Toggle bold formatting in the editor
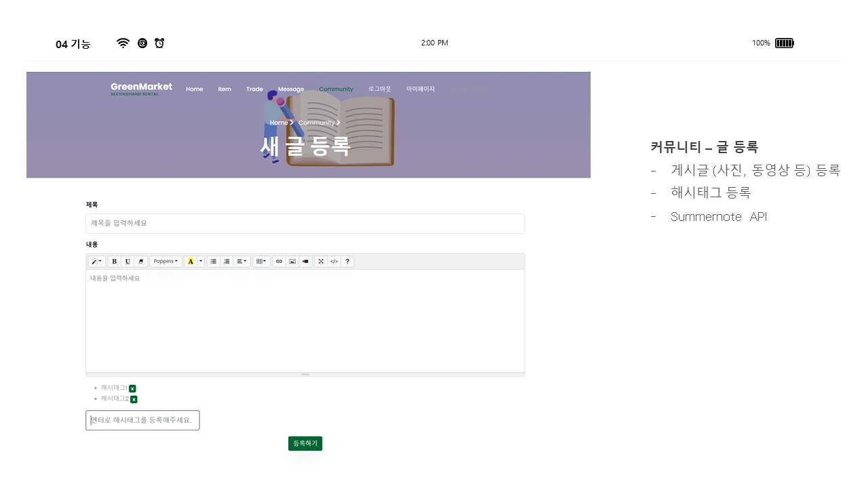The width and height of the screenshot is (868, 488). pos(115,261)
